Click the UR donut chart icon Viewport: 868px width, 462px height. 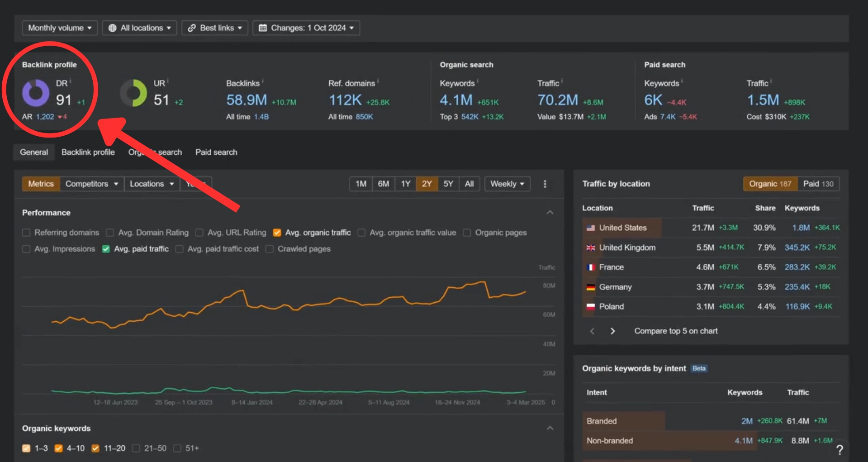134,92
